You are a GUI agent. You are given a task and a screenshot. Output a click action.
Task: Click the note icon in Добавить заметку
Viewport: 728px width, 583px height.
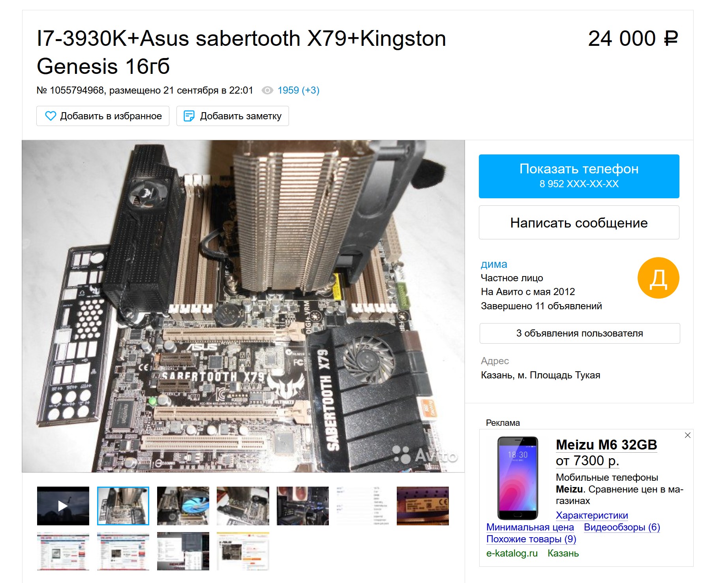(189, 116)
